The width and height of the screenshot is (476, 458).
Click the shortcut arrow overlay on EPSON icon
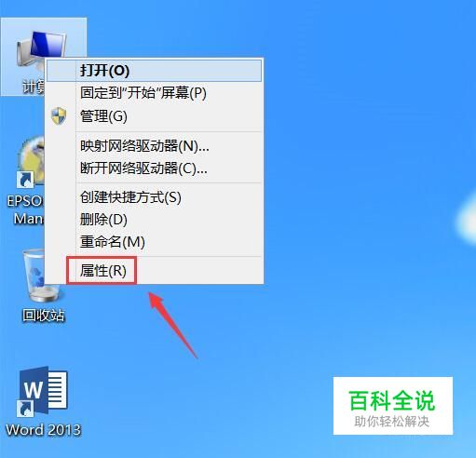tap(25, 180)
